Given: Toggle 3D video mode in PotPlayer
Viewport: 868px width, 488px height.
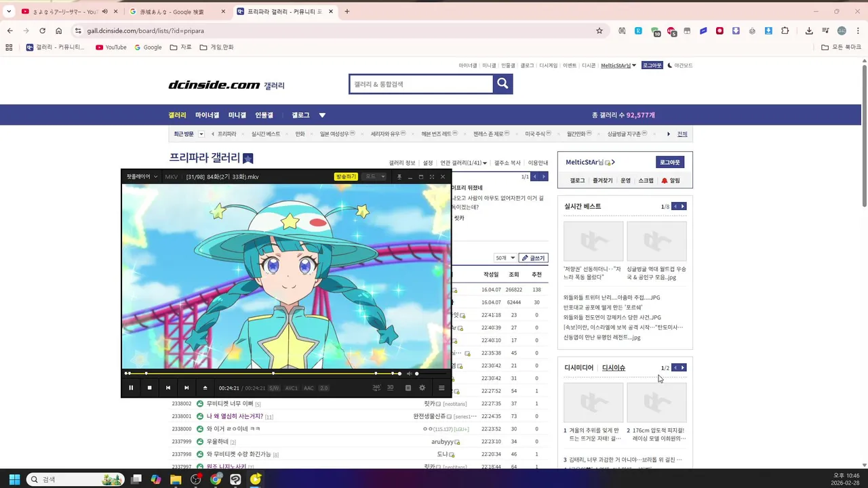Looking at the screenshot, I should click(x=390, y=388).
